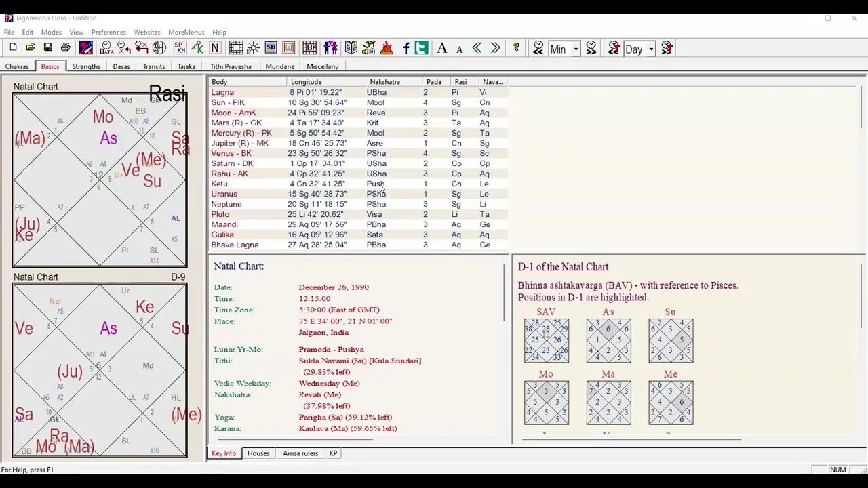This screenshot has width=868, height=488.
Task: Click the Body column header
Action: point(248,81)
